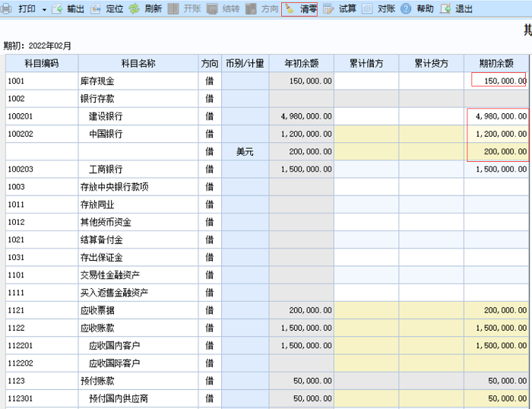Select the 库存现金 account name cell
This screenshot has width=532, height=409.
tap(138, 81)
